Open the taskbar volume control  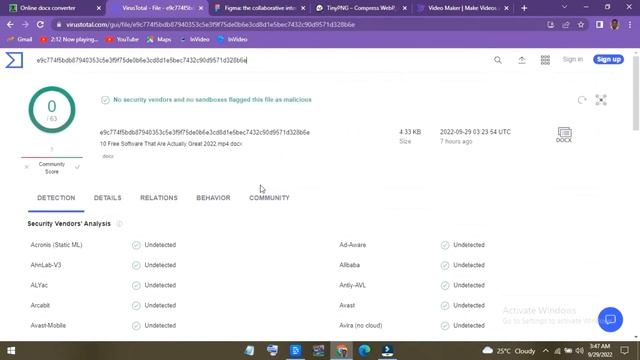pyautogui.click(x=580, y=351)
